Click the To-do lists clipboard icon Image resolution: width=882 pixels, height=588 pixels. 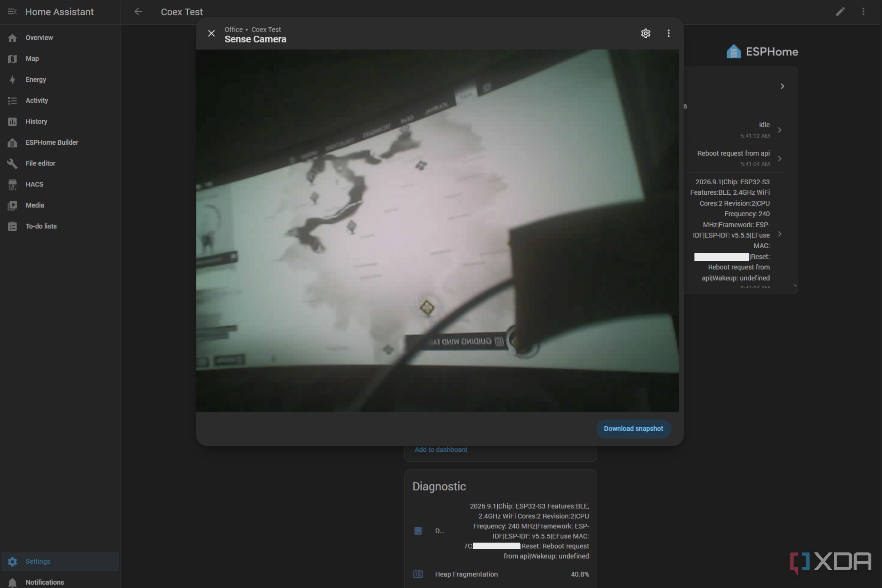click(12, 226)
